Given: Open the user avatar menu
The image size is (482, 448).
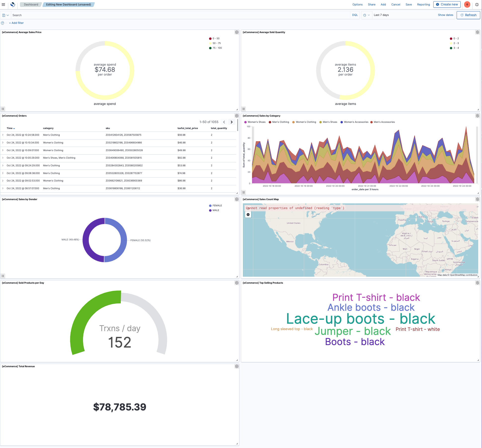Looking at the screenshot, I should 467,4.
